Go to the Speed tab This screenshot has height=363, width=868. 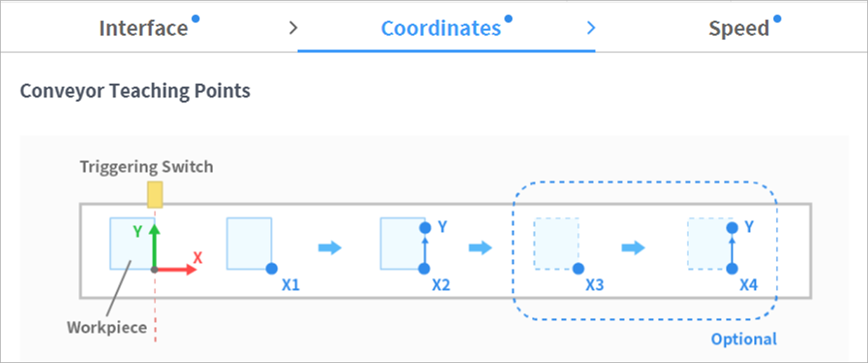(739, 29)
